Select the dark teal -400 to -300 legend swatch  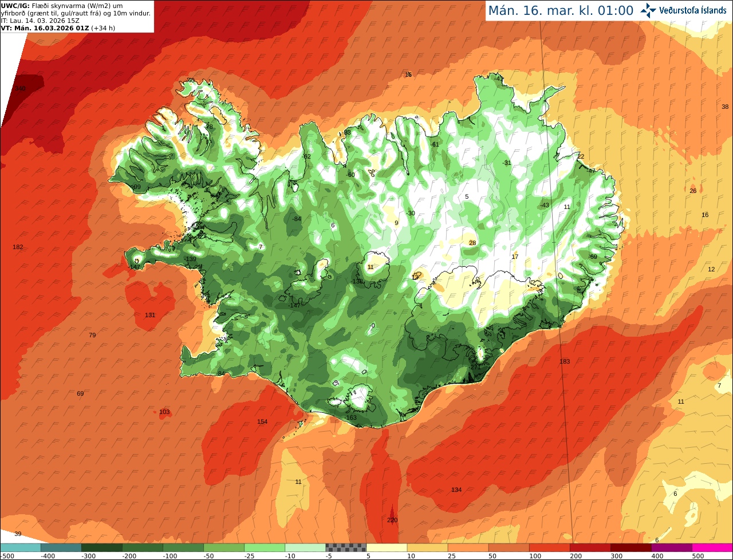click(61, 547)
